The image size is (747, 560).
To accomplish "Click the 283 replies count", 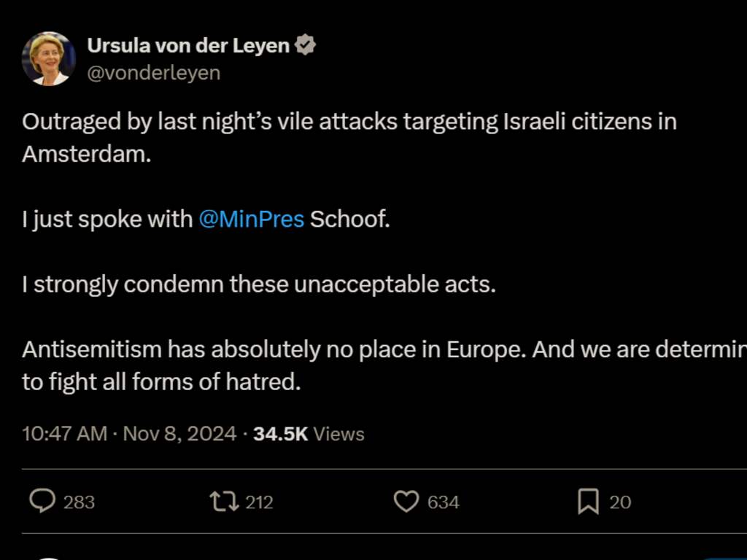I will 79,502.
